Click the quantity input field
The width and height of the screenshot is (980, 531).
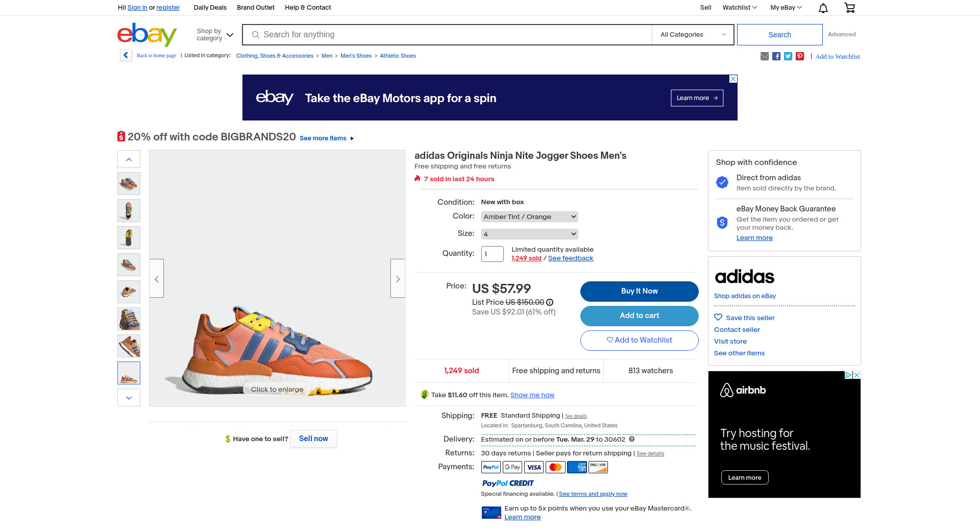[492, 254]
